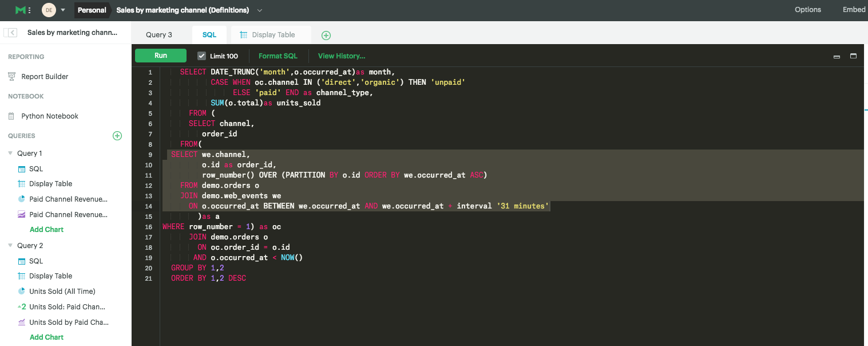Switch to the Query 3 tab
This screenshot has height=346, width=868.
159,35
